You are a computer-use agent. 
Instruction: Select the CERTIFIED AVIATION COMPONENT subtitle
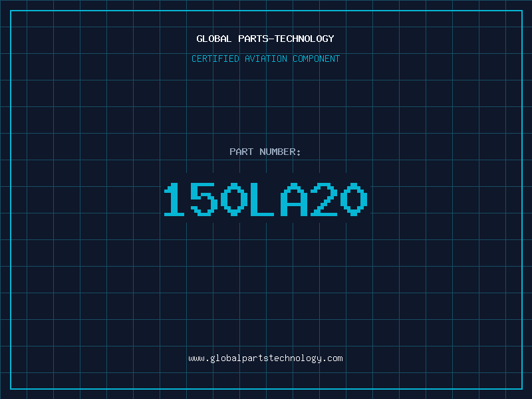[265, 59]
